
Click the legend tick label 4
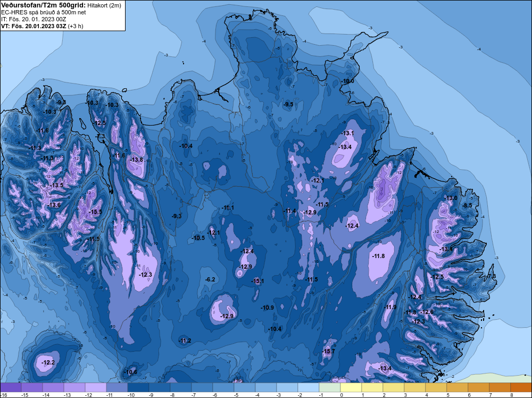pos(427,395)
